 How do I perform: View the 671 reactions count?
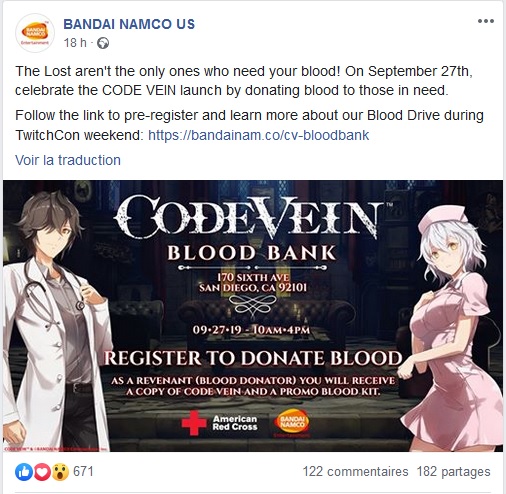83,472
